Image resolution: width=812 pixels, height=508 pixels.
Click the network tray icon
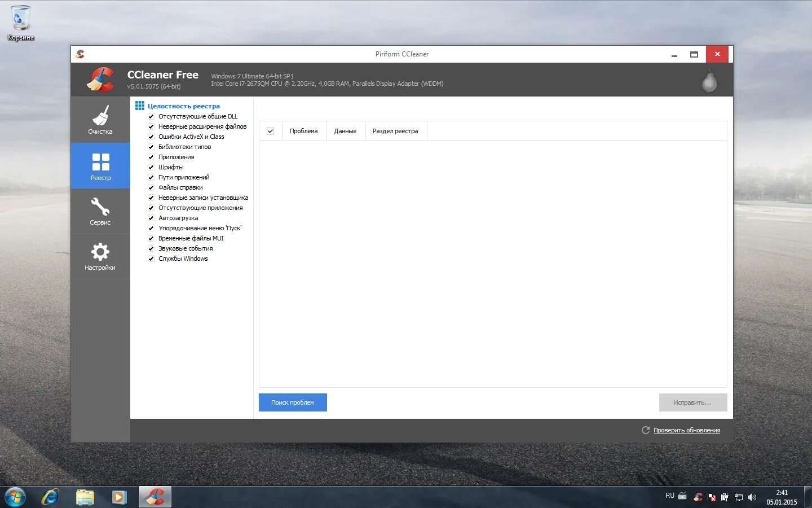pyautogui.click(x=738, y=497)
